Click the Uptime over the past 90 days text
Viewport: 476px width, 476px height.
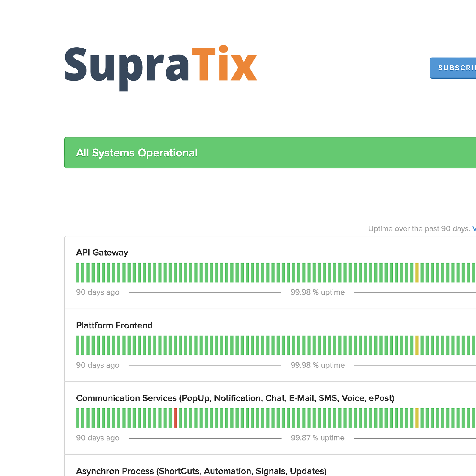coord(419,229)
